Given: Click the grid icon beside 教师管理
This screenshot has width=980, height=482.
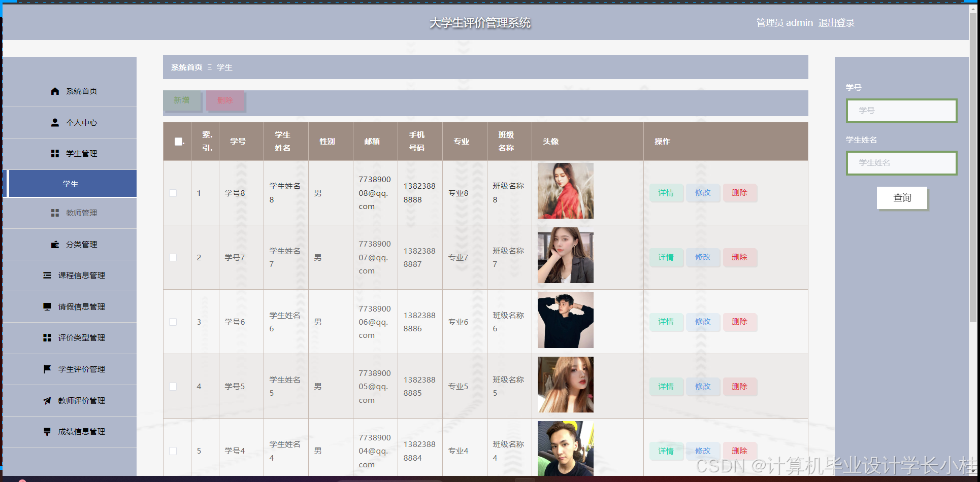Looking at the screenshot, I should pyautogui.click(x=55, y=213).
